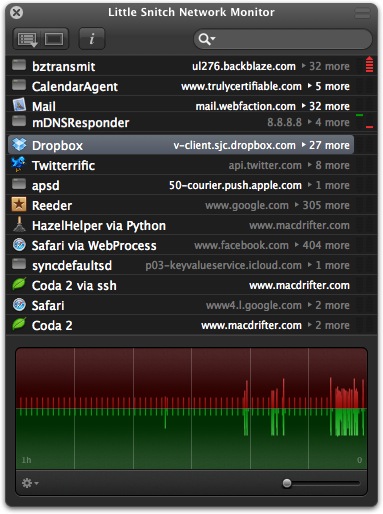The width and height of the screenshot is (383, 514).
Task: Switch to the connection list view button
Action: tap(27, 39)
